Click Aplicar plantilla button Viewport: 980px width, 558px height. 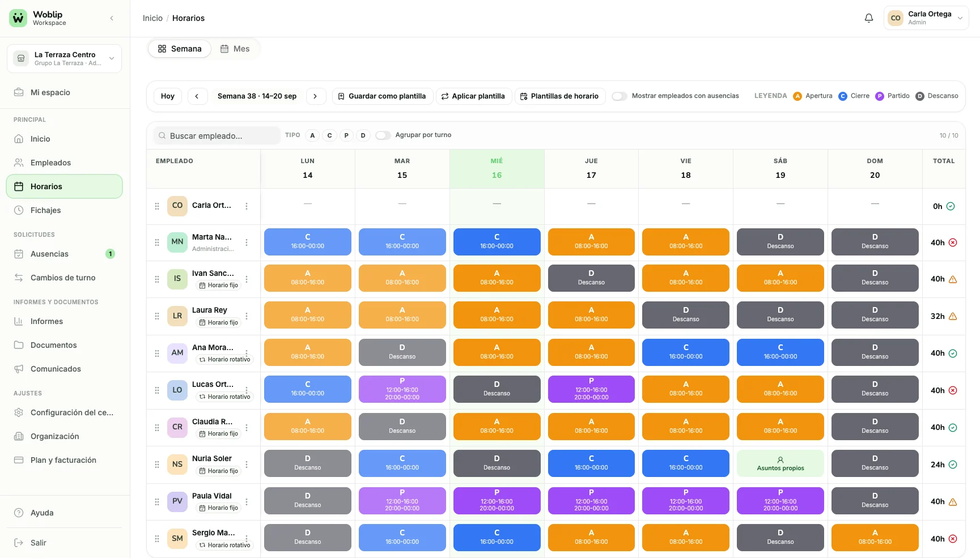(473, 96)
